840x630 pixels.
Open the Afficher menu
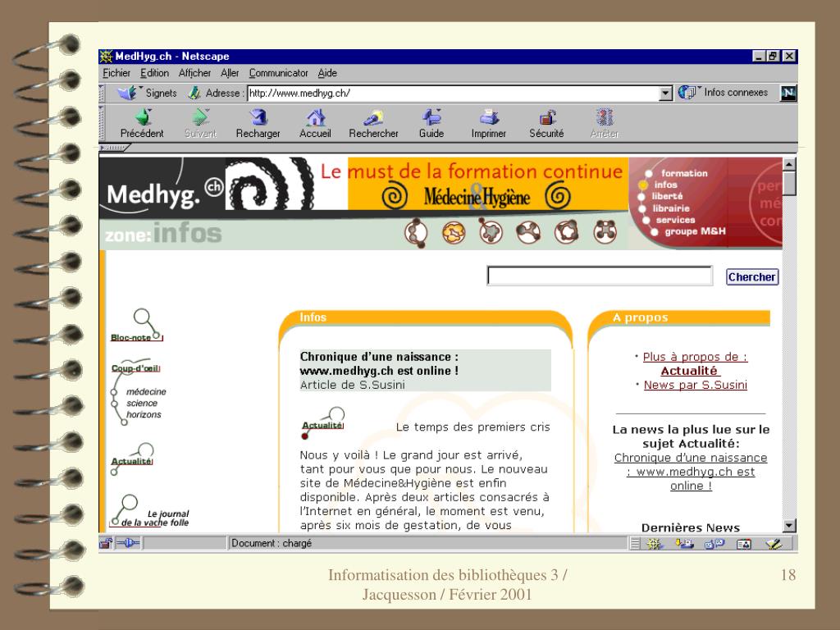click(194, 73)
